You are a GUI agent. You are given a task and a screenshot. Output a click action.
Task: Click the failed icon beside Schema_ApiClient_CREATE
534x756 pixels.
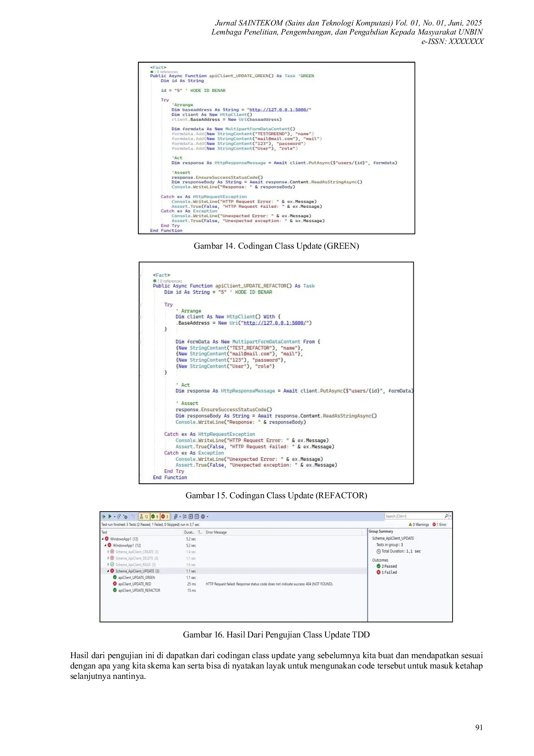coord(112,552)
